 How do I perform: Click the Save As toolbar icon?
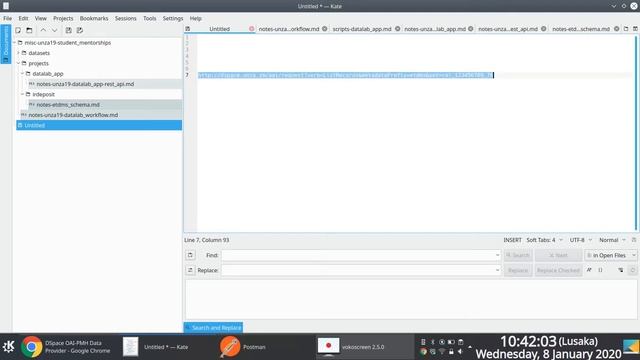pyautogui.click(x=80, y=30)
